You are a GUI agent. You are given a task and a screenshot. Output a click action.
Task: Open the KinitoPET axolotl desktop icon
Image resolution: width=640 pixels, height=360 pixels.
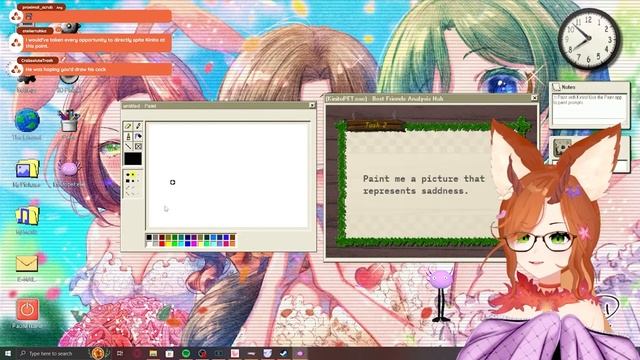pos(68,169)
